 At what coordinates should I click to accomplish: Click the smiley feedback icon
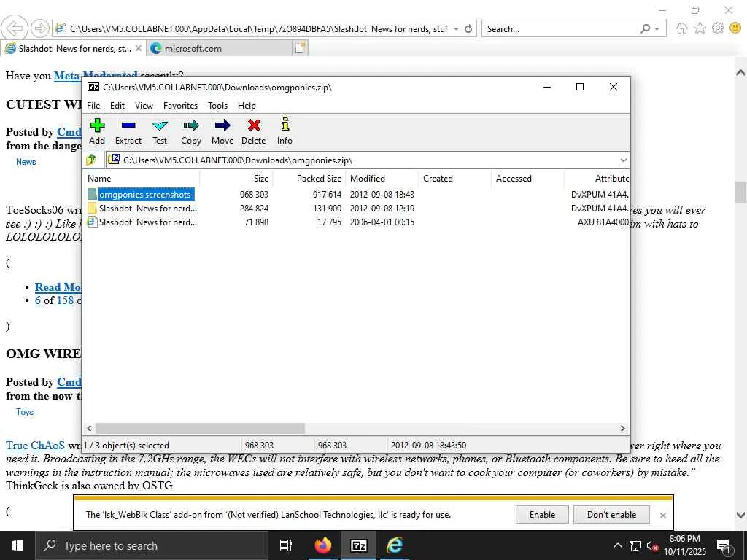(735, 28)
